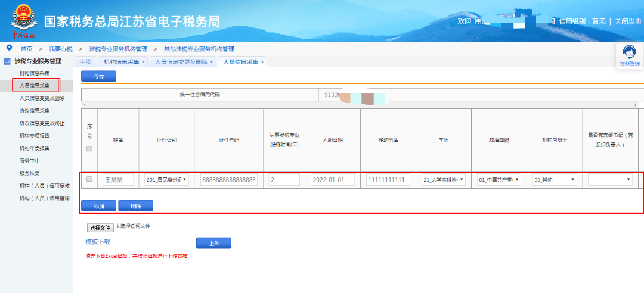Image resolution: width=644 pixels, height=293 pixels.
Task: Expand the 学历 dropdown in the row
Action: [x=444, y=180]
